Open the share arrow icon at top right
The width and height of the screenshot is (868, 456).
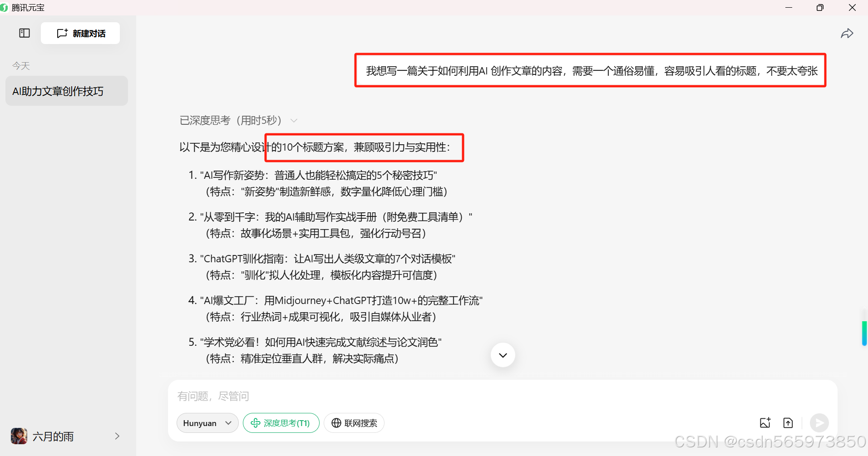coord(847,34)
